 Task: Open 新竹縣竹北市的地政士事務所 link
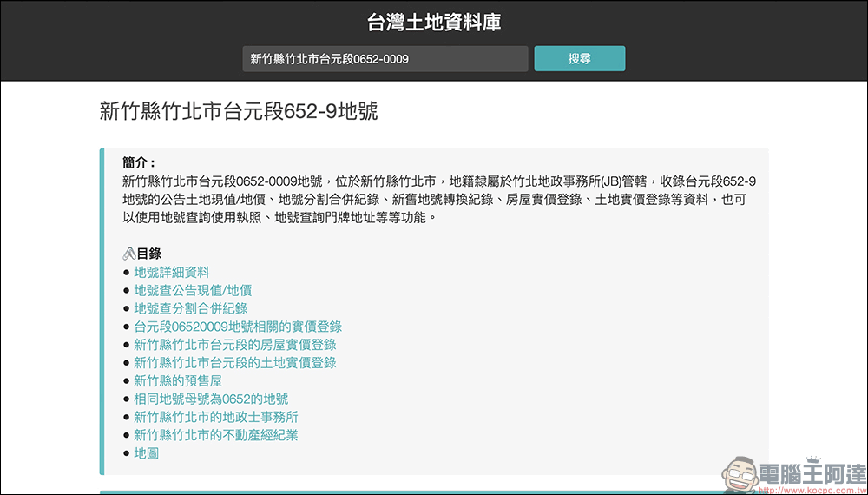(216, 417)
